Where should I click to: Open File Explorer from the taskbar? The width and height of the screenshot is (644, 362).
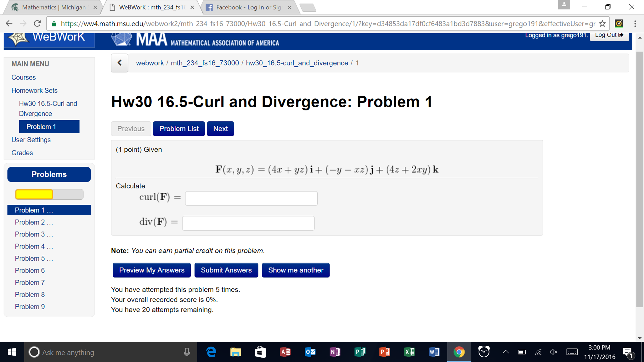(x=235, y=352)
